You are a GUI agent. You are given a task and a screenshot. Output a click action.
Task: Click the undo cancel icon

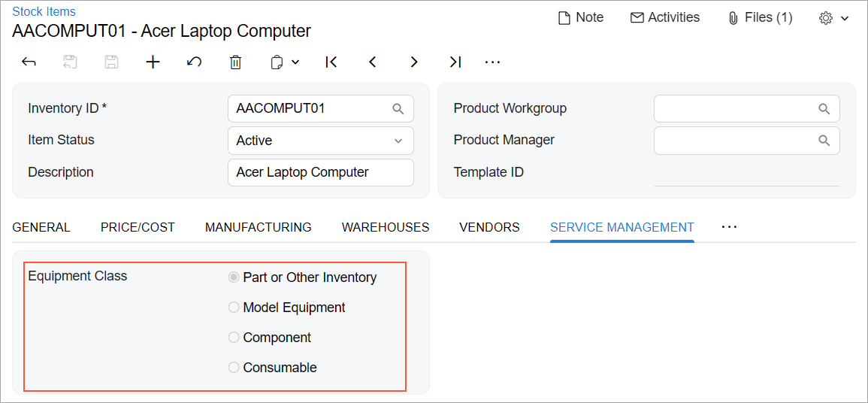(x=194, y=62)
